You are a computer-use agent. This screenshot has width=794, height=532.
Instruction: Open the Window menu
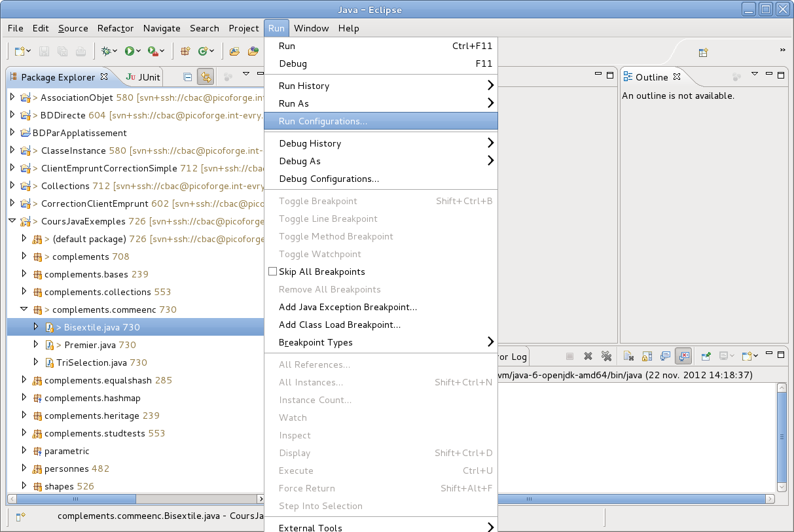(x=311, y=28)
